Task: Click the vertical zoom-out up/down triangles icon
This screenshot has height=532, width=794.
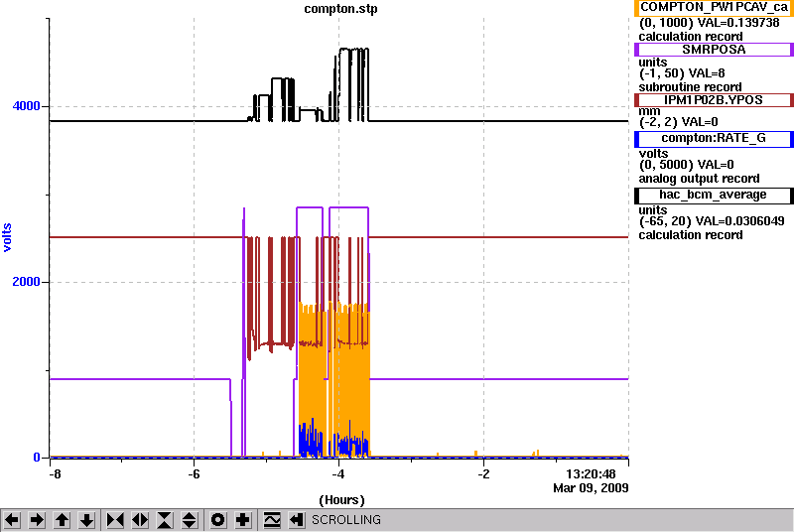Action: coord(190,520)
